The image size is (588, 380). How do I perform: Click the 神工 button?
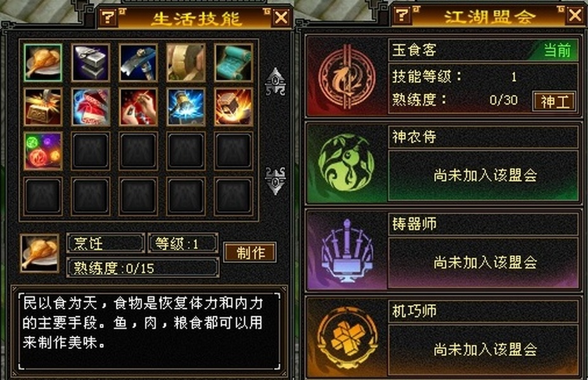[x=554, y=101]
